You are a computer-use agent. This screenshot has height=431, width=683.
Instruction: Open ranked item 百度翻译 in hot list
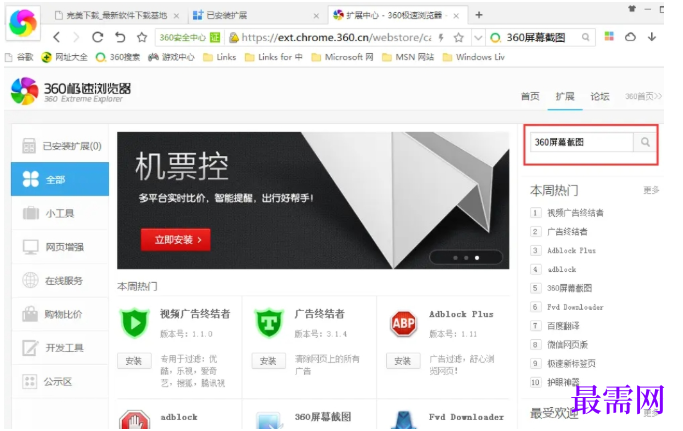tap(563, 326)
